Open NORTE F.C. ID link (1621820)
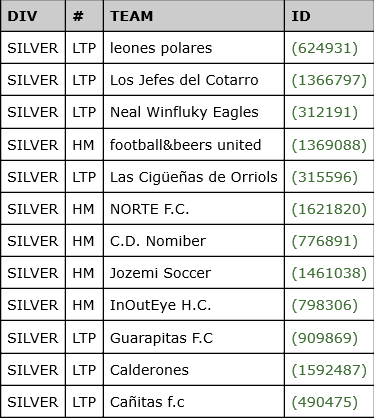The width and height of the screenshot is (374, 418). [329, 209]
